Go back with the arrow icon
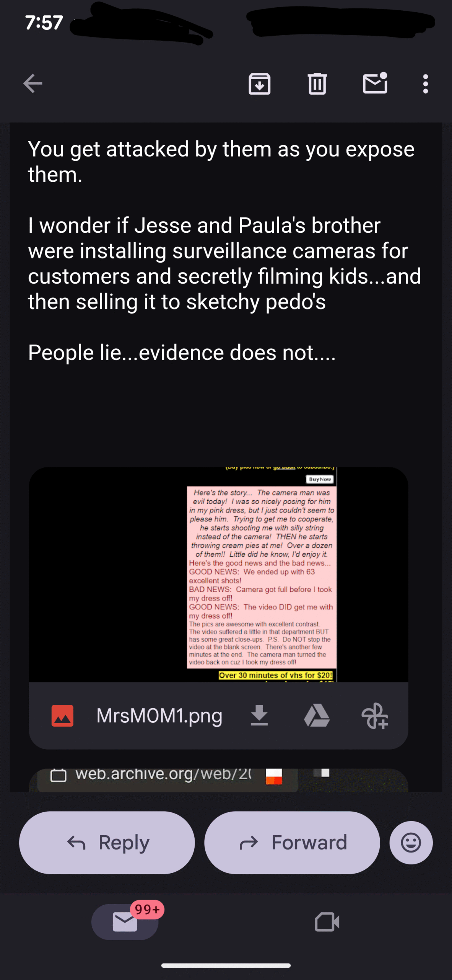452x980 pixels. (33, 83)
